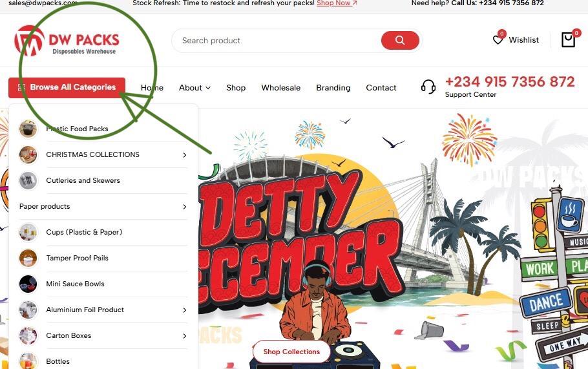Select Tamper Proof Pails category icon
The width and height of the screenshot is (588, 369).
tap(28, 258)
